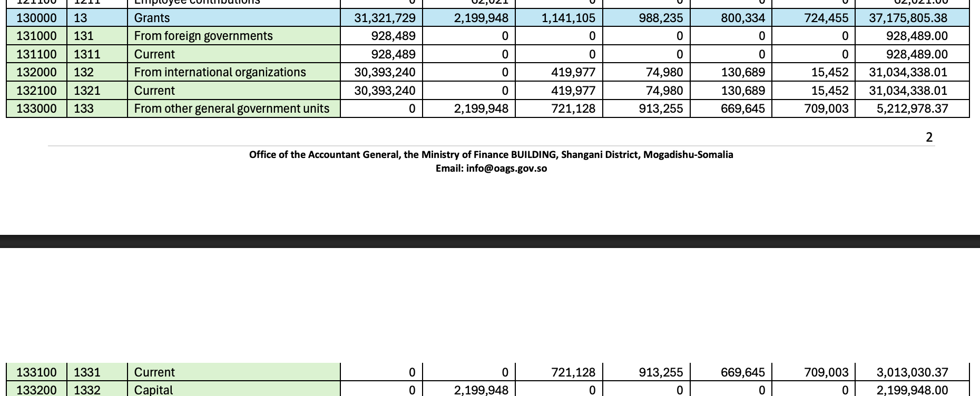Image resolution: width=980 pixels, height=396 pixels.
Task: Click 928,489.00 in the From foreign governments row
Action: pos(917,36)
